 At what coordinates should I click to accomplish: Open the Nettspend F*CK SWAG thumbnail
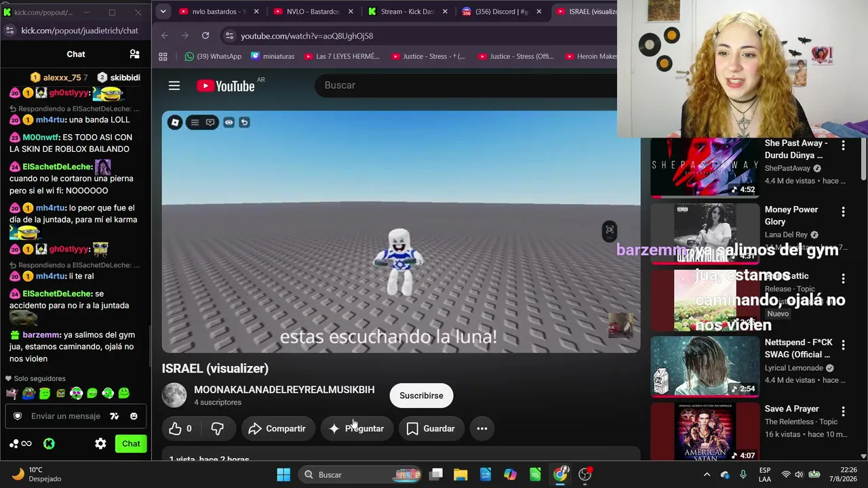[x=705, y=367]
